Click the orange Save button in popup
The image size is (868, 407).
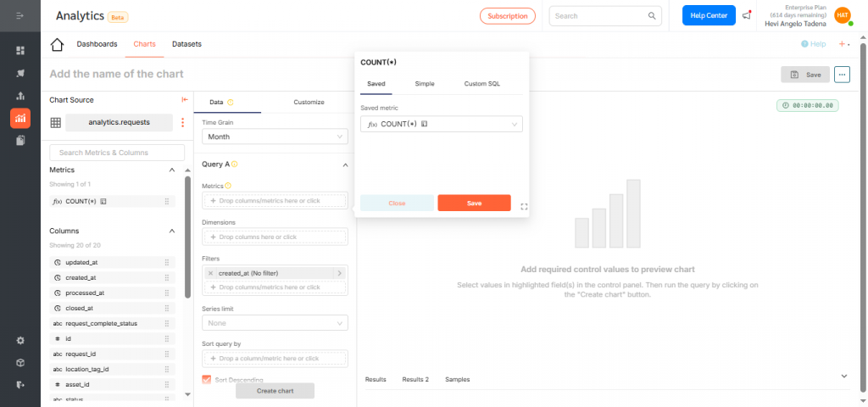474,203
